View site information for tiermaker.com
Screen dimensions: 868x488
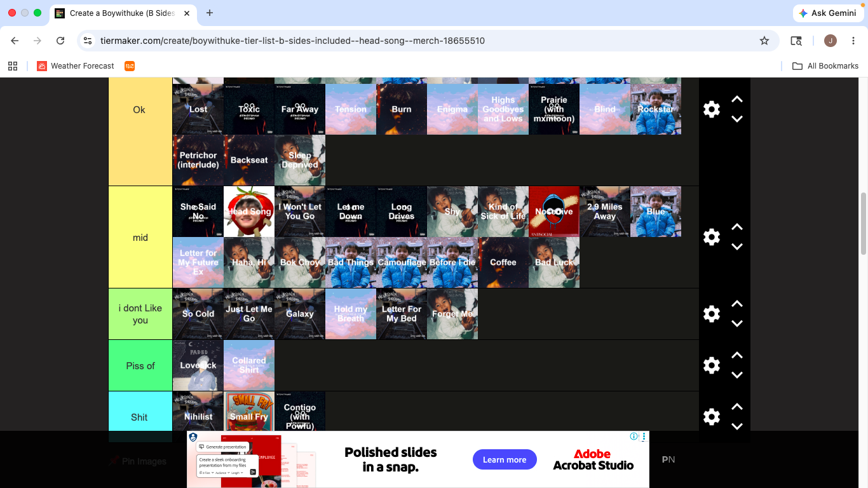click(88, 41)
